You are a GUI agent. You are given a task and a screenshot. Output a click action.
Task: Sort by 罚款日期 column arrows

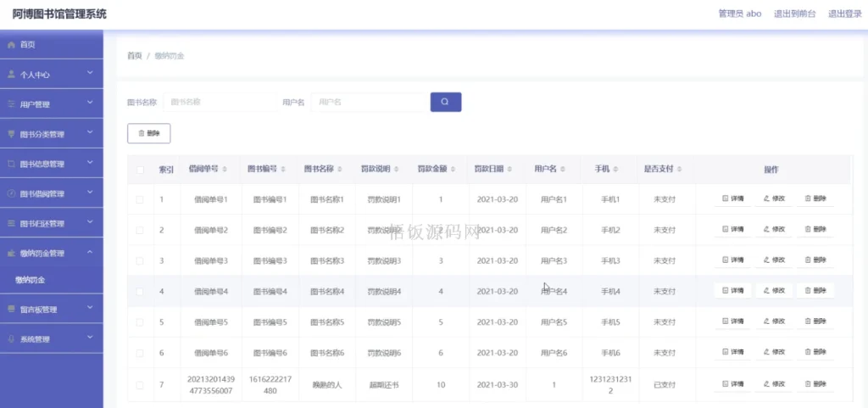pos(509,170)
